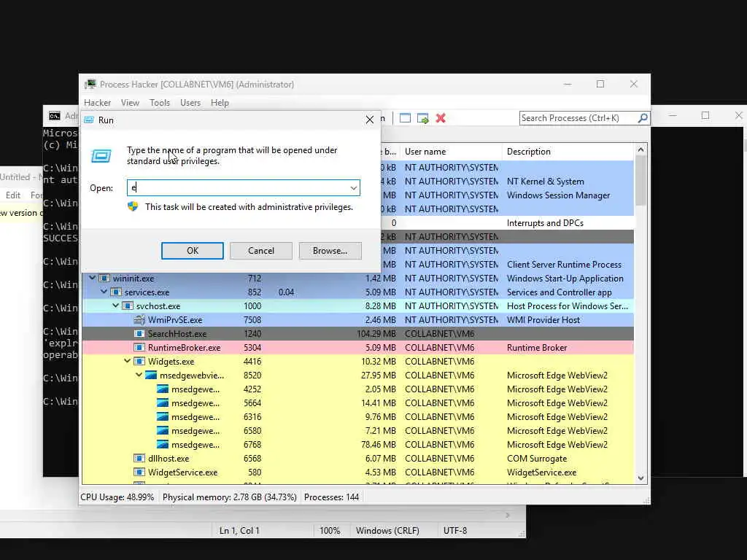Click the SearchHost.exe process icon
Viewport: 747px width, 560px height.
139,333
